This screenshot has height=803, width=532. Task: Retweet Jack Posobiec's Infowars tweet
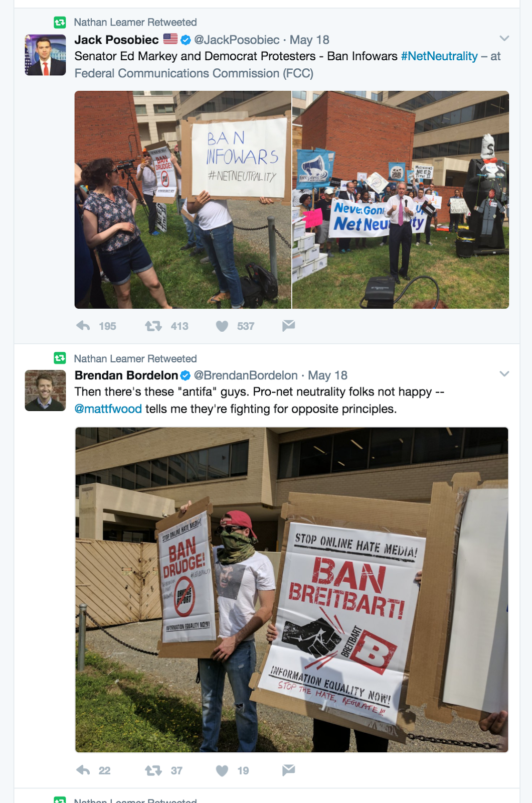coord(153,326)
